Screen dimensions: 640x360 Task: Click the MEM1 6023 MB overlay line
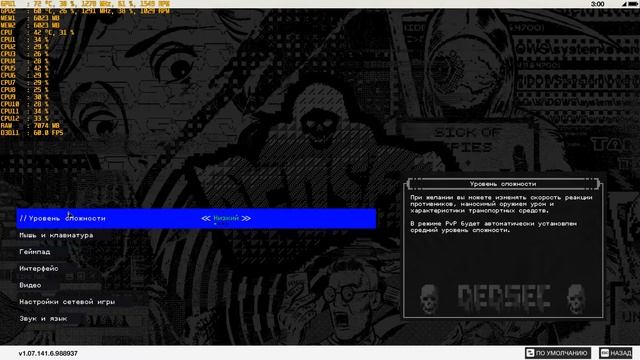[30, 18]
